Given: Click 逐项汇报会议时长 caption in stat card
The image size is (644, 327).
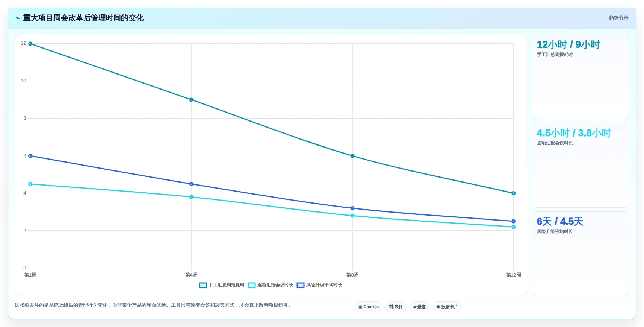Looking at the screenshot, I should (x=555, y=143).
